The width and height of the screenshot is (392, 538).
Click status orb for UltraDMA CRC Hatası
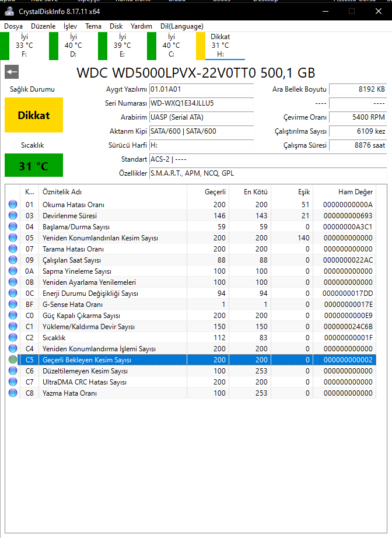tap(13, 382)
